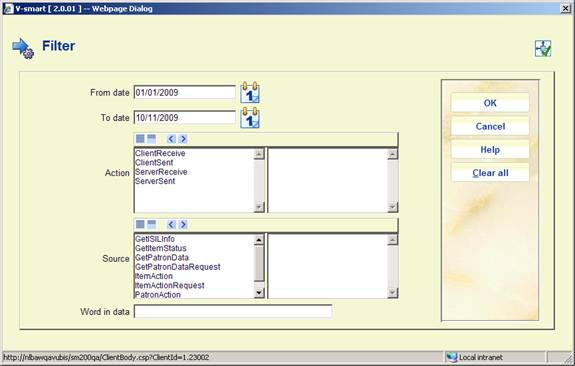Select ItemActionRequest in Source list
Screen dimensions: 575x366
[169, 285]
